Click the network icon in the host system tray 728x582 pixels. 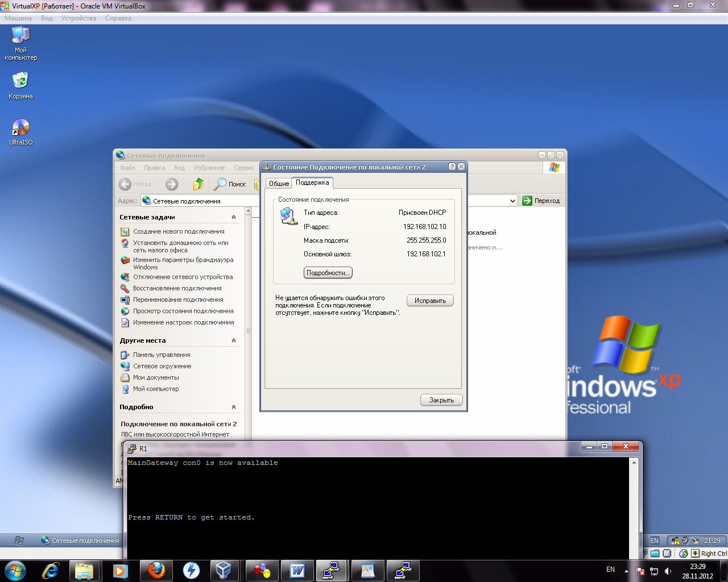coord(654,571)
